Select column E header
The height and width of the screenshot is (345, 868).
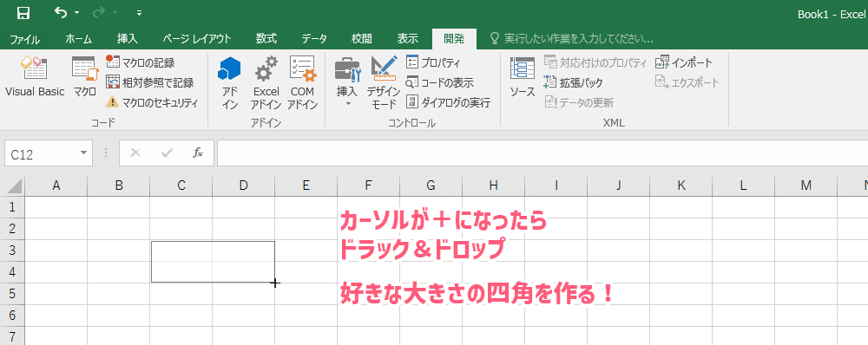306,186
